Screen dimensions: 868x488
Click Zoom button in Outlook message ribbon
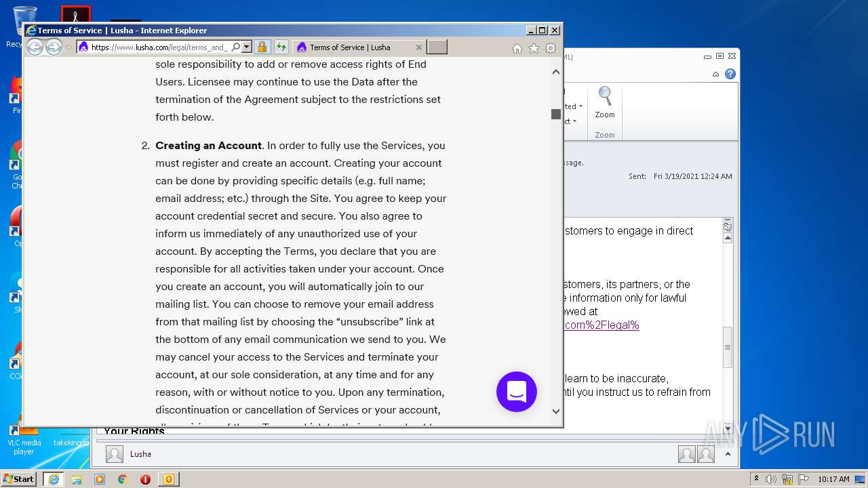point(605,104)
